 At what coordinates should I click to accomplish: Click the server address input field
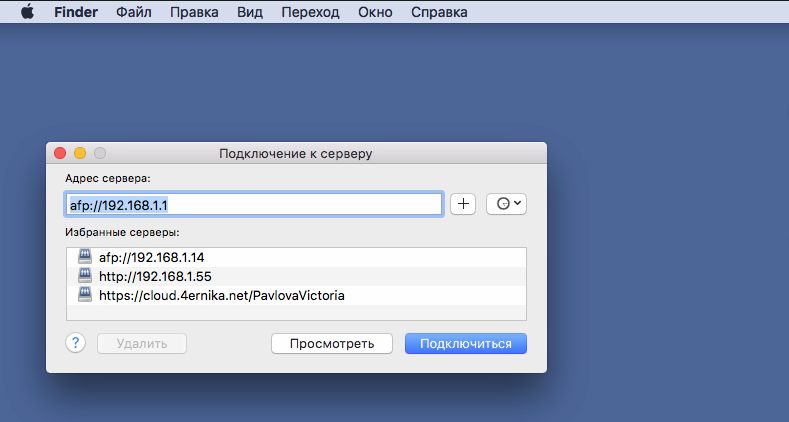(x=254, y=204)
